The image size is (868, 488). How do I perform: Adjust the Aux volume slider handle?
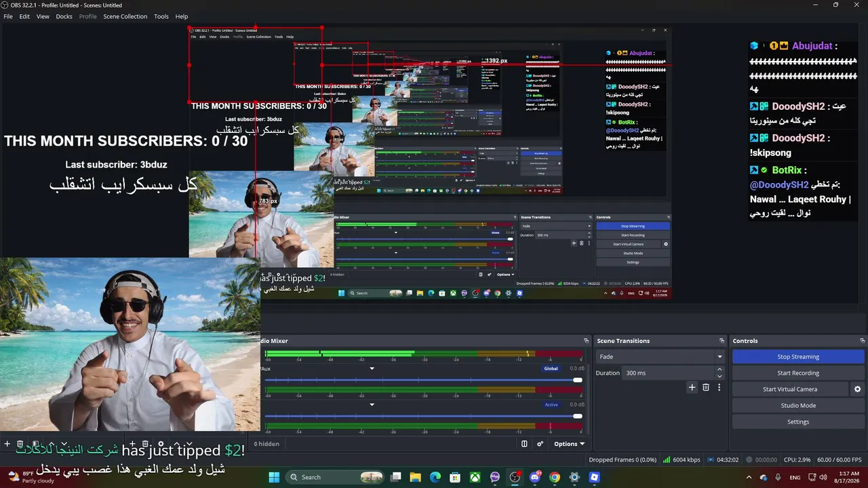[577, 380]
